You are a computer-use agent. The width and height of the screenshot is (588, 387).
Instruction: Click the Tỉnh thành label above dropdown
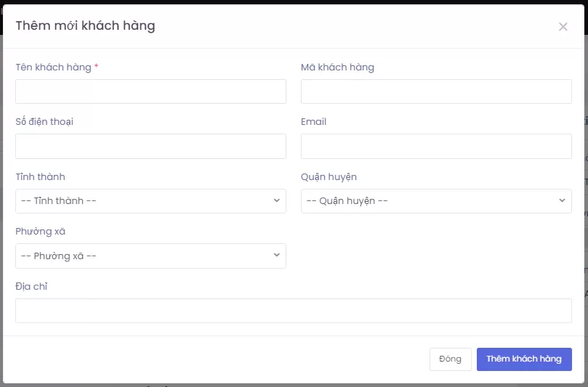click(40, 177)
